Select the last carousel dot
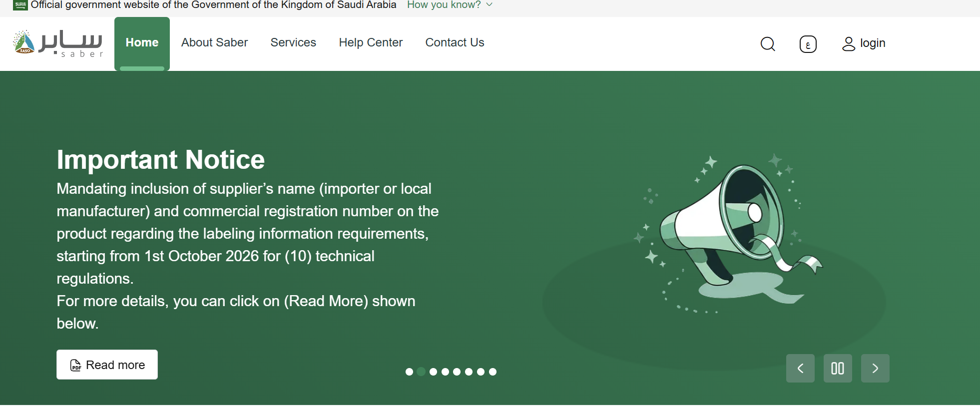This screenshot has width=980, height=406. 492,372
